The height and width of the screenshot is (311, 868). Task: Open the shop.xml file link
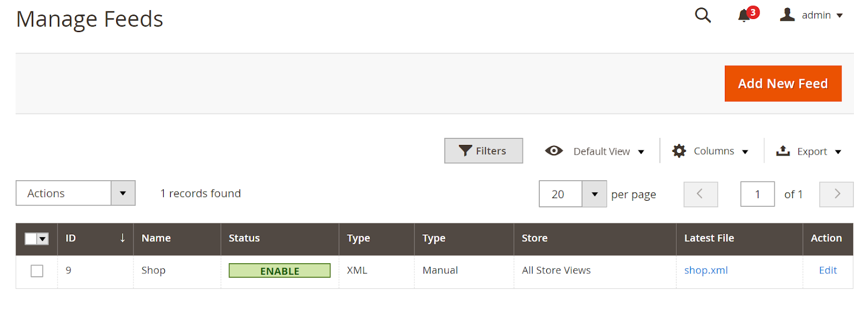click(x=706, y=270)
